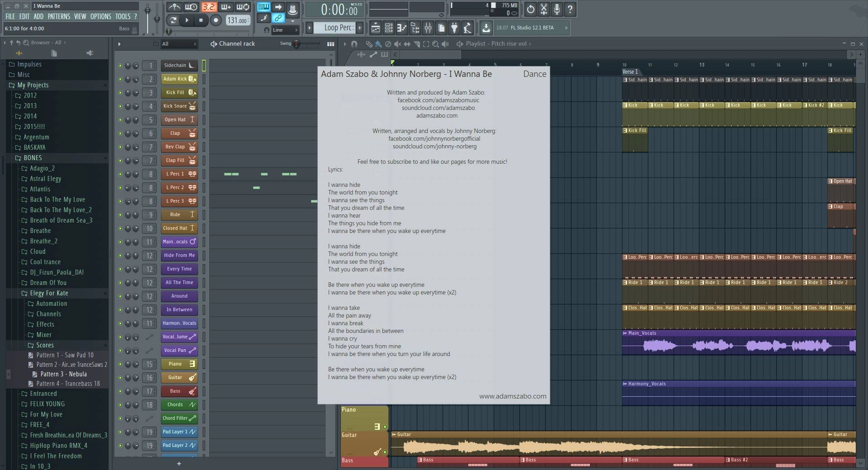
Task: Mute the Sidechain channel green light
Action: (x=120, y=66)
